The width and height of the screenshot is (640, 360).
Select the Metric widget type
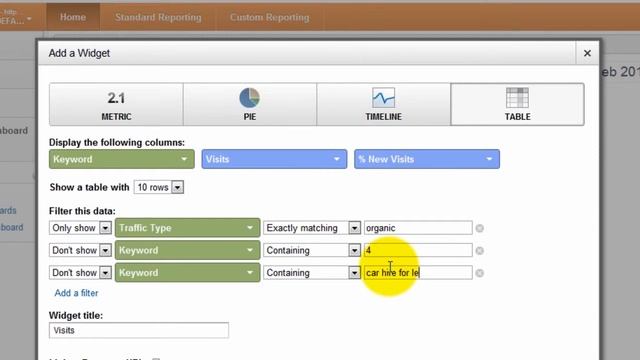pos(116,104)
